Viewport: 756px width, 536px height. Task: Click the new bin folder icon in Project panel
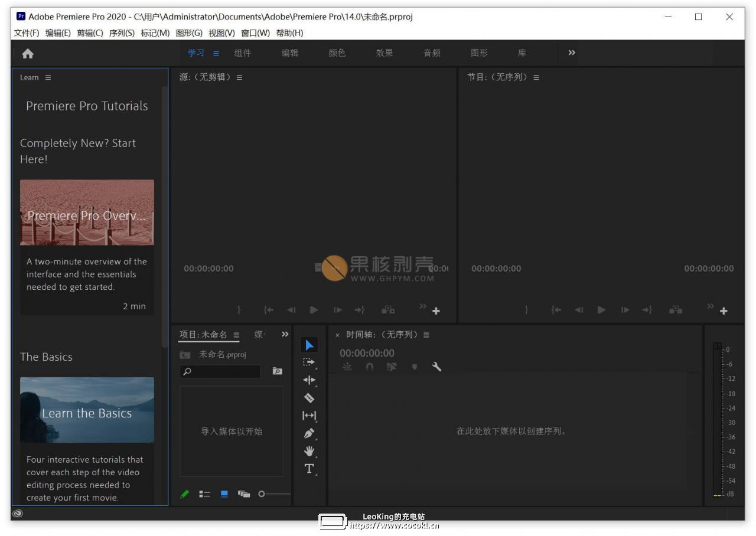point(277,371)
